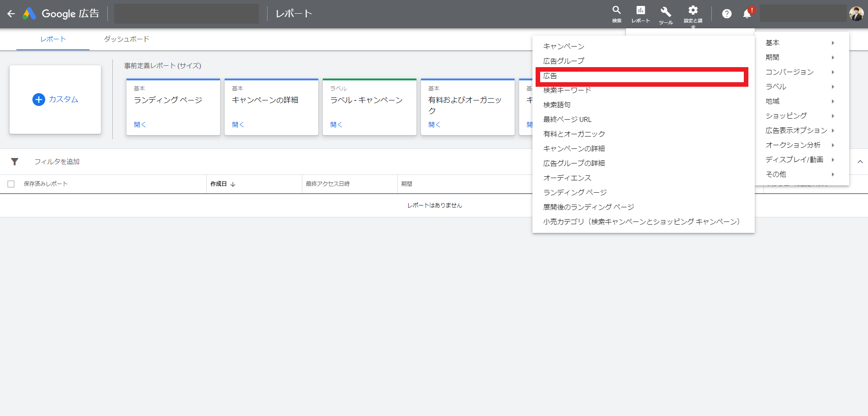Viewport: 868px width, 416px height.
Task: Open the ランディング ページ report card
Action: click(x=173, y=107)
